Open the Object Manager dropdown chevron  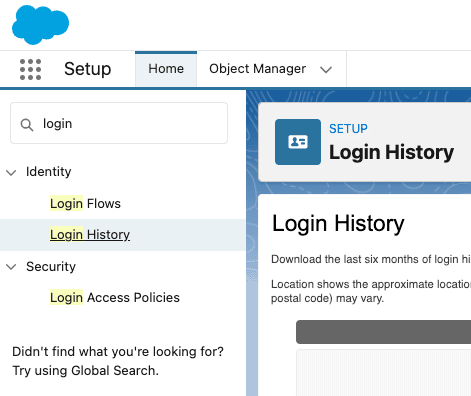(326, 70)
